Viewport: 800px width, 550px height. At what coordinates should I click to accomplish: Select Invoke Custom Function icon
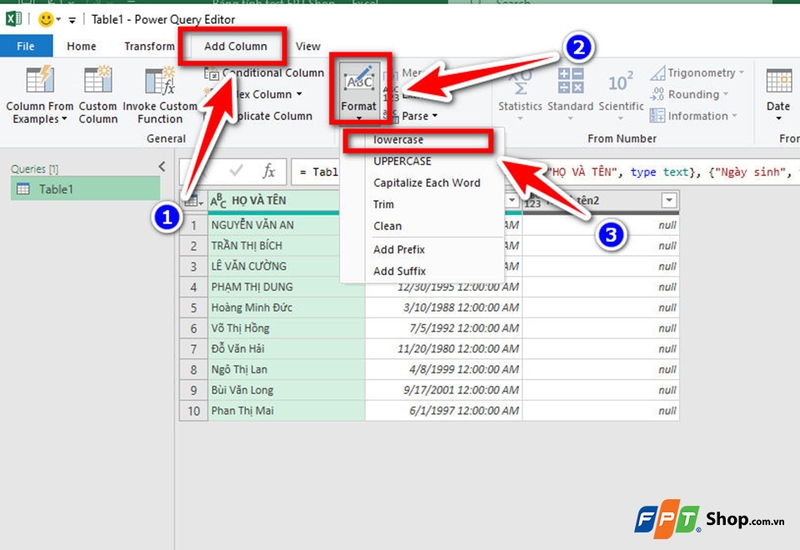(160, 80)
